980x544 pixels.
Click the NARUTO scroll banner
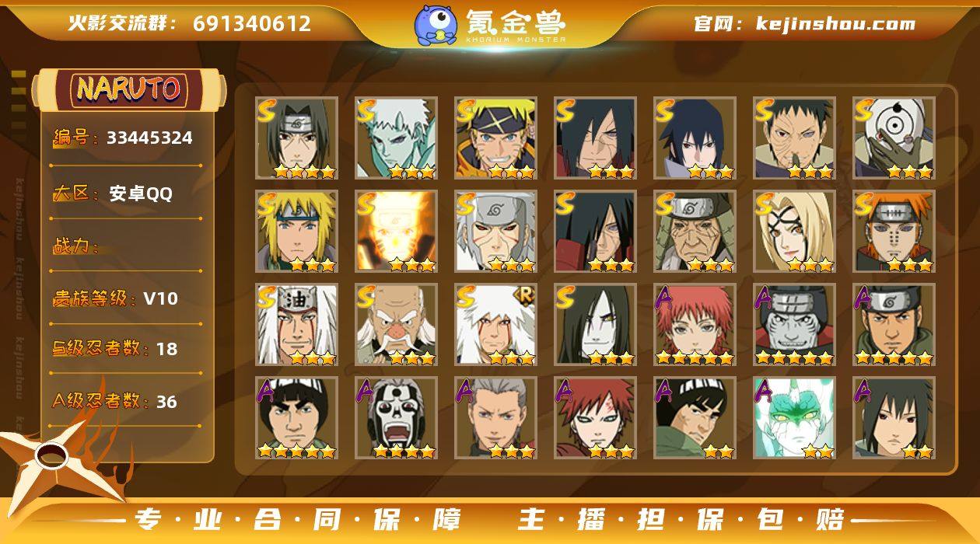coord(128,89)
